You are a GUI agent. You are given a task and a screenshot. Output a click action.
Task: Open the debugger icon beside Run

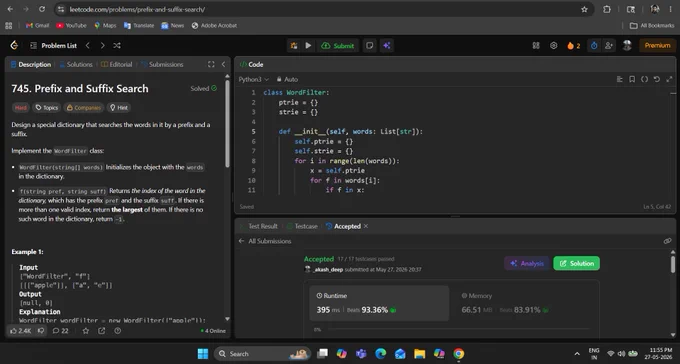click(294, 46)
